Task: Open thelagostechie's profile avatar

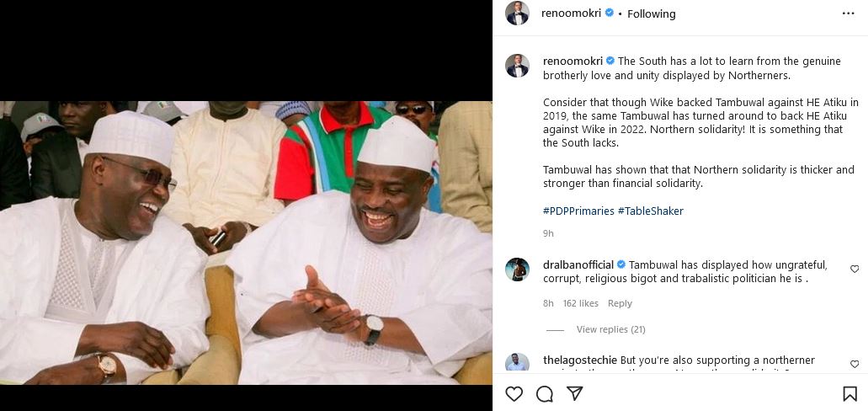Action: coord(517,363)
